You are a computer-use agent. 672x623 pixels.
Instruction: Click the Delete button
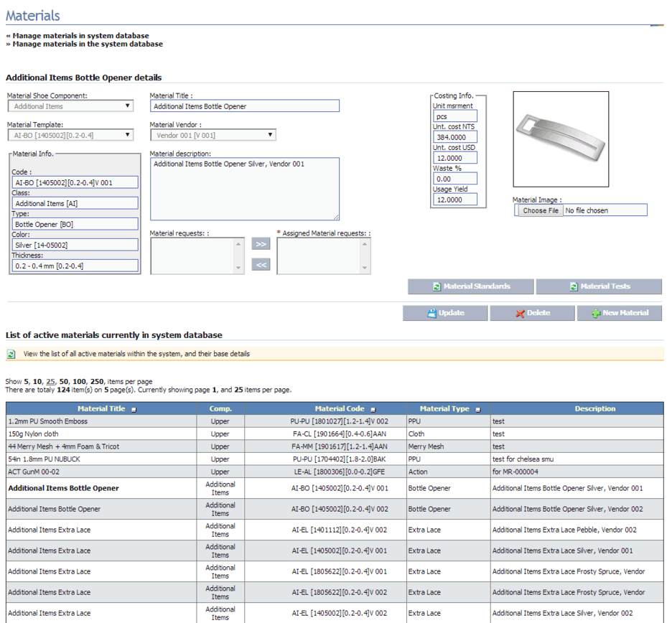[x=532, y=313]
